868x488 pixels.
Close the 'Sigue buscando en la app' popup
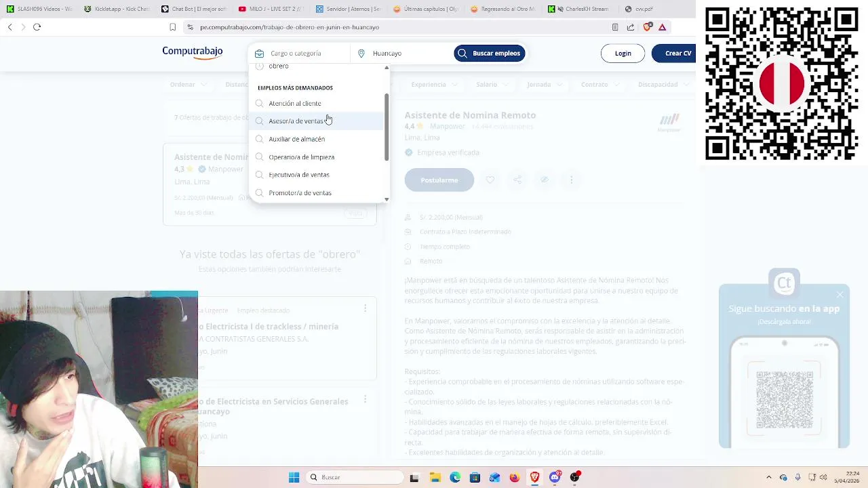(x=840, y=294)
